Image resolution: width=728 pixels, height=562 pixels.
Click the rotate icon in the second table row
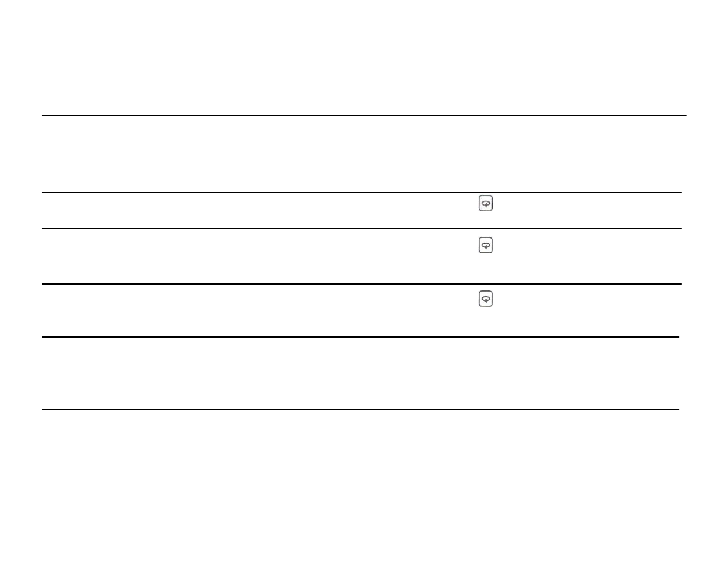click(485, 245)
